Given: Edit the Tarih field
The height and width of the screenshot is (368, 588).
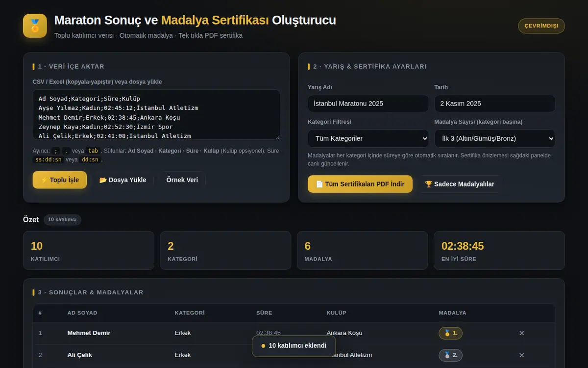Looking at the screenshot, I should pos(494,104).
